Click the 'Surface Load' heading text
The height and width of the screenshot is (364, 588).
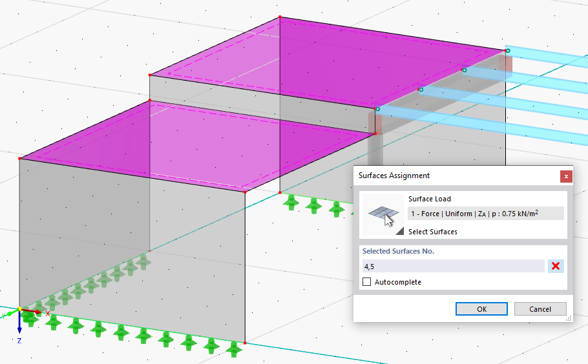point(430,199)
